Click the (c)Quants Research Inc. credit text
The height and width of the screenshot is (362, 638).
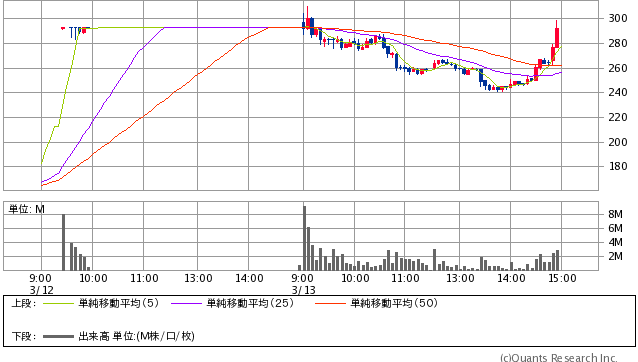pyautogui.click(x=559, y=358)
